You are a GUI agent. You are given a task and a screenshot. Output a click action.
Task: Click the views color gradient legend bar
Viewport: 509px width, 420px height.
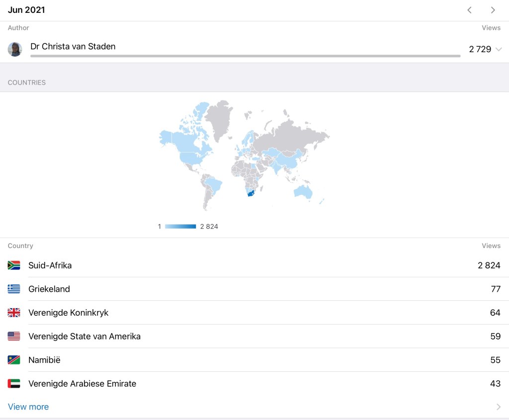tap(180, 227)
